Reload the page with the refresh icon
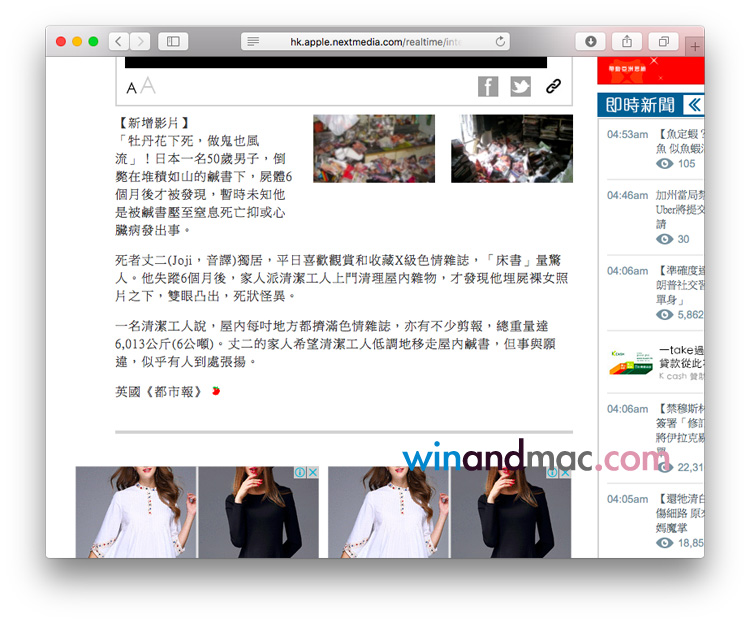Image resolution: width=750 pixels, height=623 pixels. click(500, 41)
